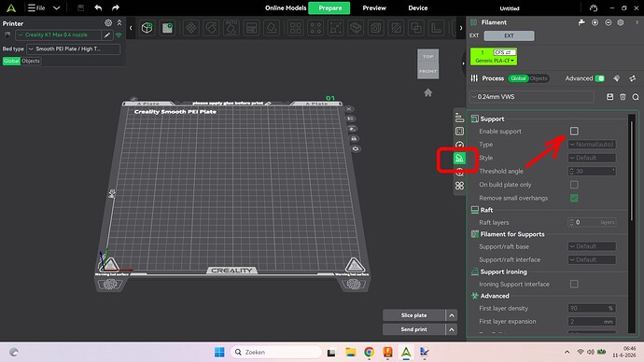This screenshot has width=644, height=362.
Task: Click the undo arrow icon
Action: [x=98, y=7]
